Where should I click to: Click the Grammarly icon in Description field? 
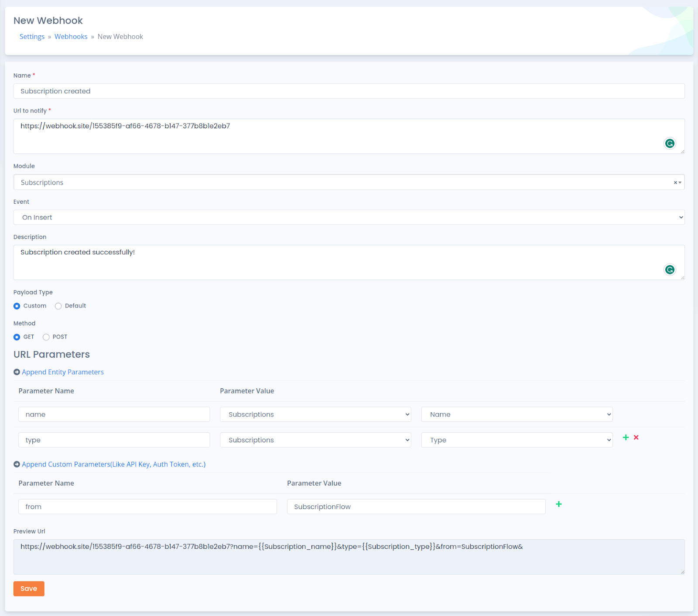[670, 270]
